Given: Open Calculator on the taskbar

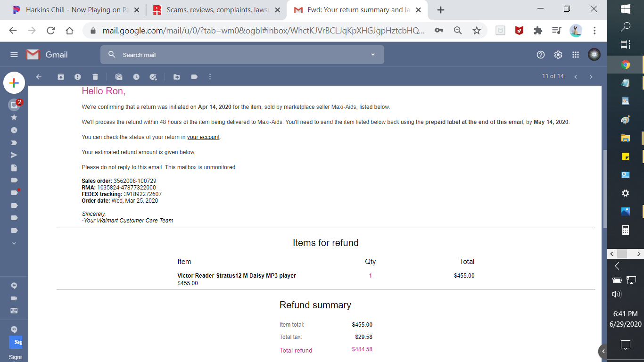Looking at the screenshot, I should (626, 230).
